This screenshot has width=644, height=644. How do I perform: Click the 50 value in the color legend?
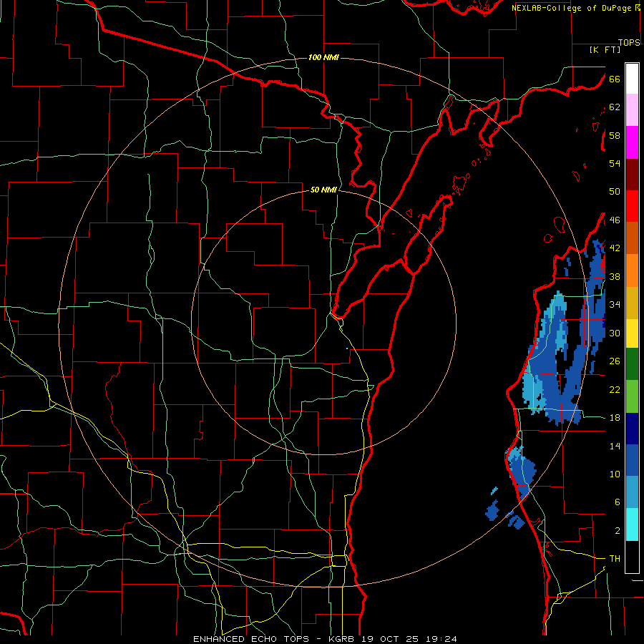point(615,192)
